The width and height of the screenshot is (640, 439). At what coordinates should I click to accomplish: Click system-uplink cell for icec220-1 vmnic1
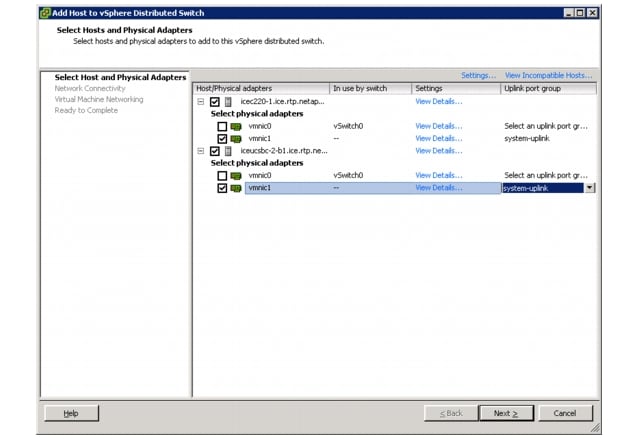tap(527, 138)
